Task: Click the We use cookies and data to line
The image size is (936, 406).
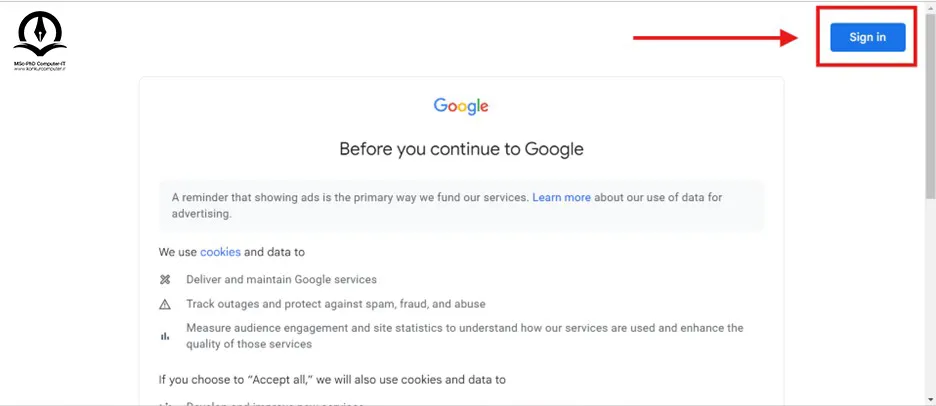Action: click(232, 252)
